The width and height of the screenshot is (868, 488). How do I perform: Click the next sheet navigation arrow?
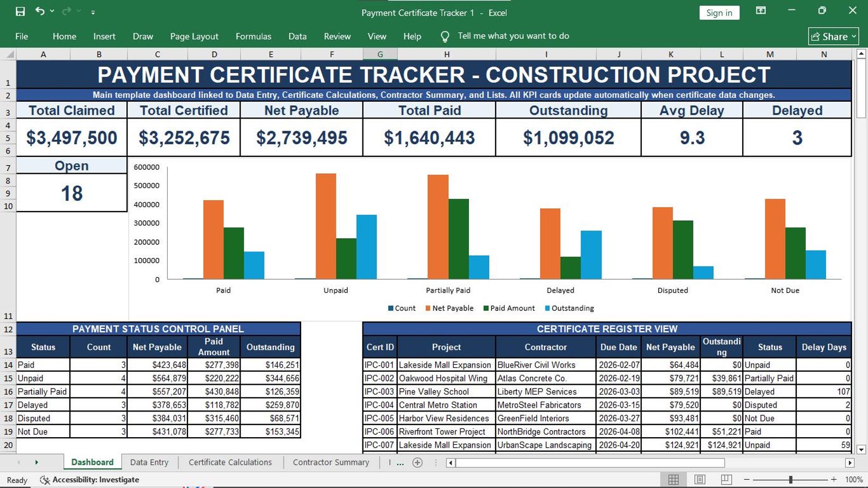pyautogui.click(x=37, y=462)
